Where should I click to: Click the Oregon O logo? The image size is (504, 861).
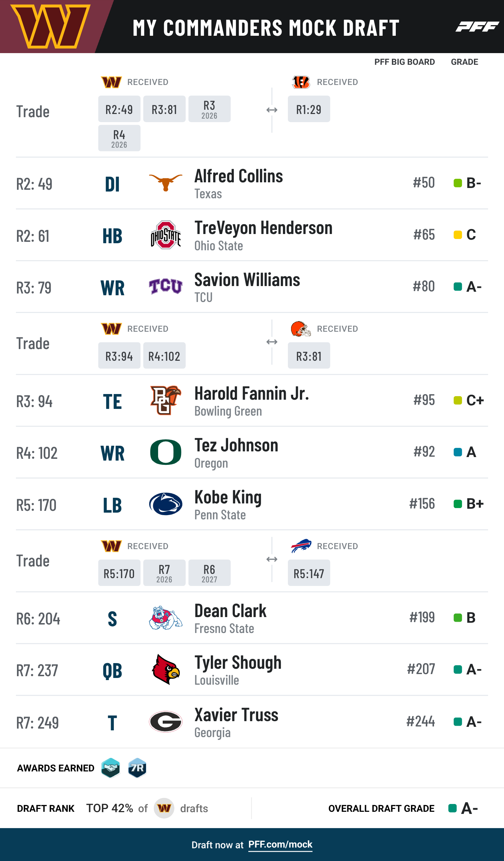tap(166, 452)
